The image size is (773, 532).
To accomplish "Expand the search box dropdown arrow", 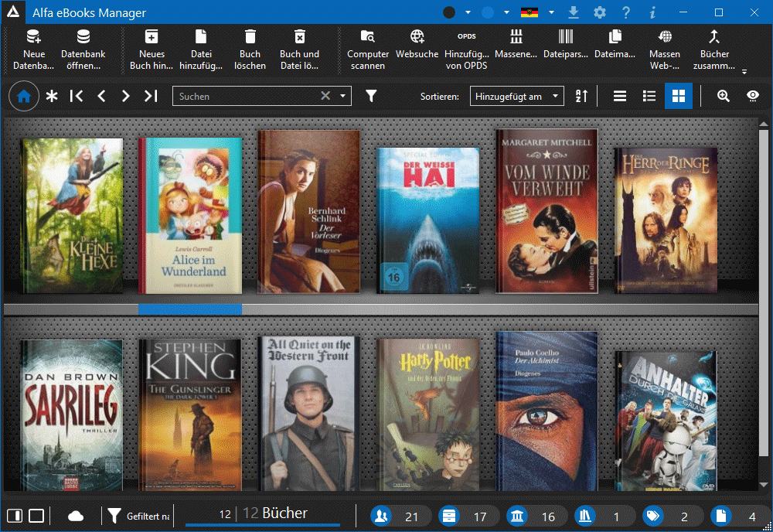I will tap(343, 97).
